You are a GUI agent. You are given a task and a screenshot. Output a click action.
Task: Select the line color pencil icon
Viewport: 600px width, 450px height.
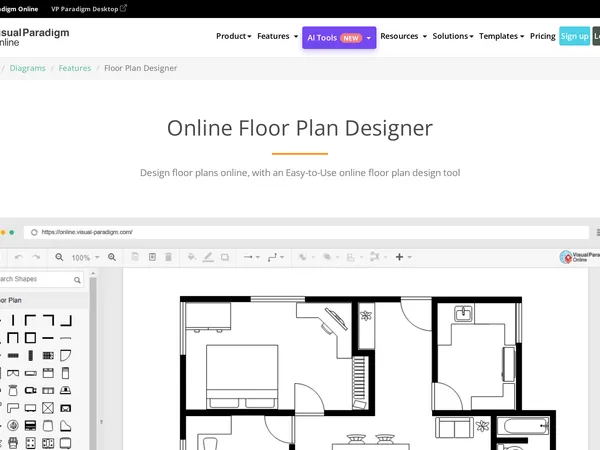(x=208, y=257)
